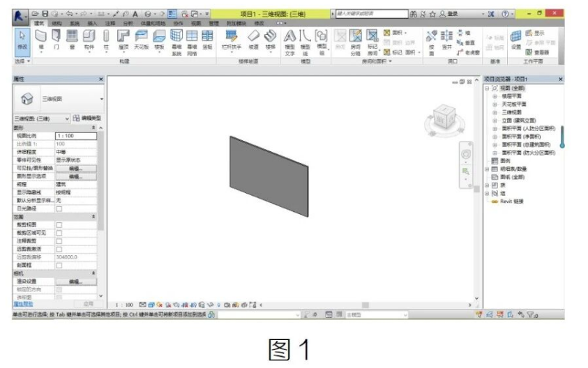Expand 楼层平面 in project browser
The width and height of the screenshot is (588, 368).
[x=495, y=96]
